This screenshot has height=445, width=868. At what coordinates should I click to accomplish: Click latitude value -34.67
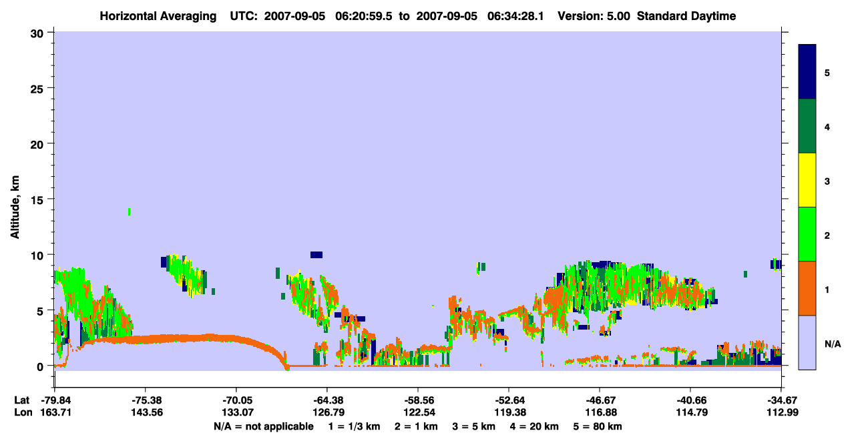[781, 400]
